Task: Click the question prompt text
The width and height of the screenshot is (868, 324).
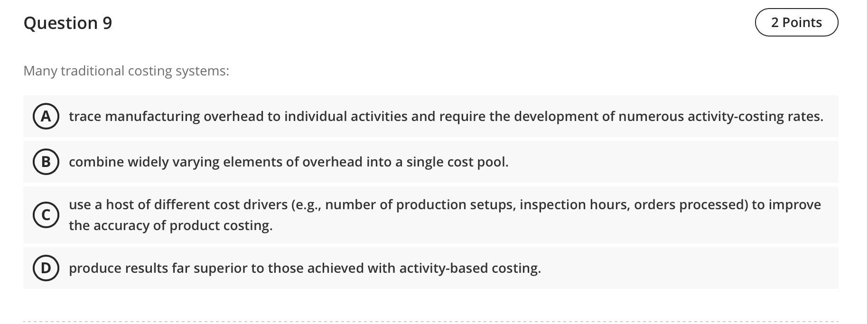Action: click(126, 71)
